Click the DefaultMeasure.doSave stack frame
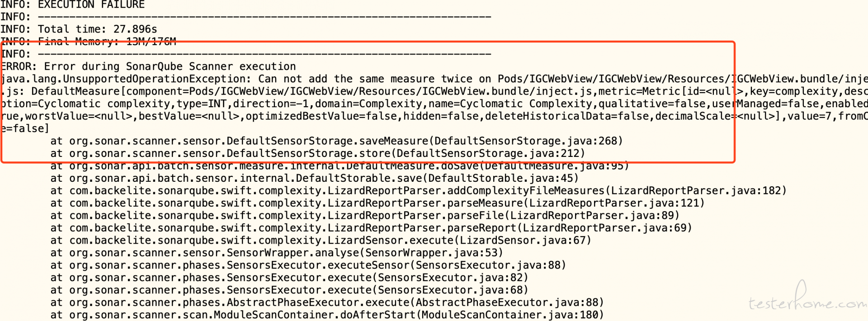This screenshot has height=321, width=868. 340,166
